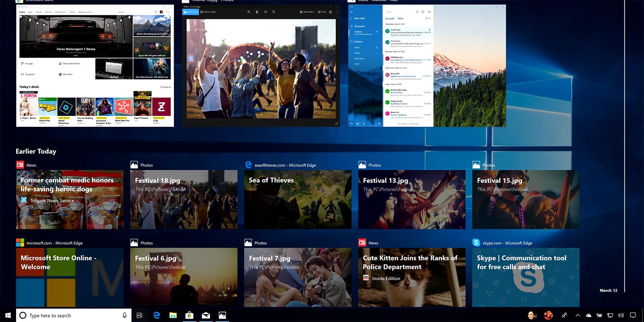This screenshot has width=644, height=322.
Task: Switch to the Outlook Mail window thumbnail
Action: [x=427, y=66]
